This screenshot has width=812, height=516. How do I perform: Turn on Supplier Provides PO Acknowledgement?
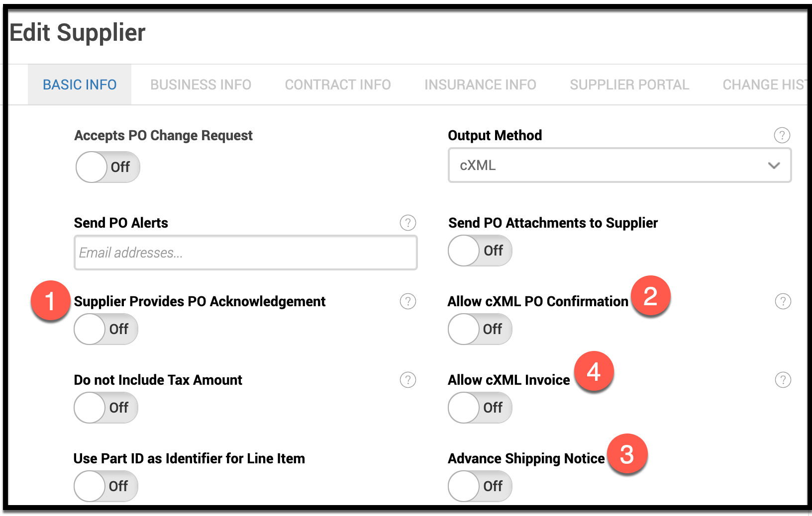[x=106, y=329]
